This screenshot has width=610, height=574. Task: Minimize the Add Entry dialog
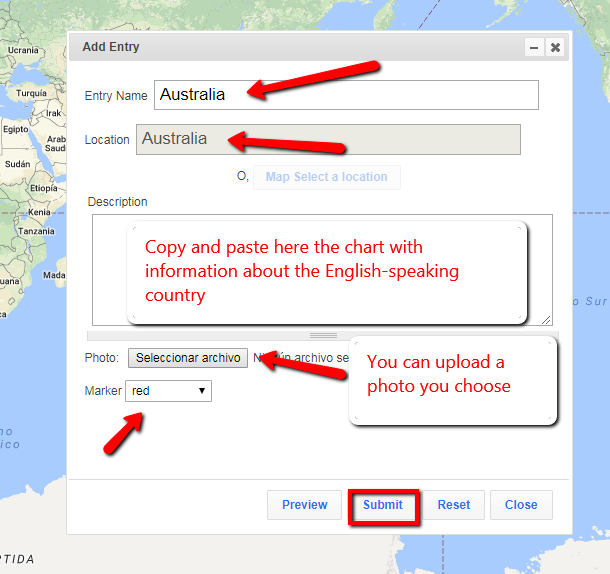pos(534,47)
